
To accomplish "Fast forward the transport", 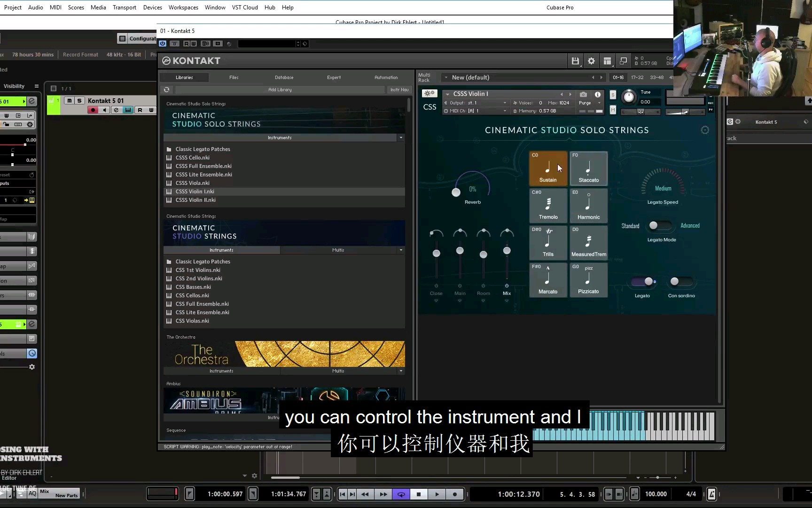I will [383, 494].
